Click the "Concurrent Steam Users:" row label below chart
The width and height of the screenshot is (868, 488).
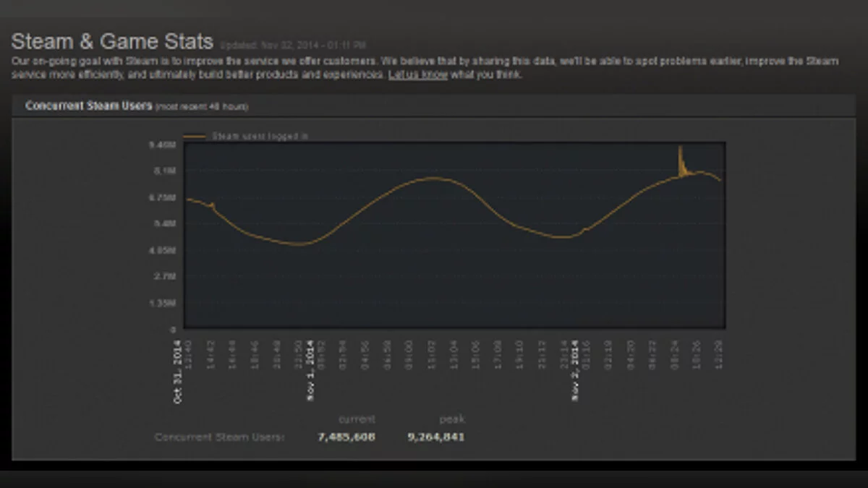219,437
